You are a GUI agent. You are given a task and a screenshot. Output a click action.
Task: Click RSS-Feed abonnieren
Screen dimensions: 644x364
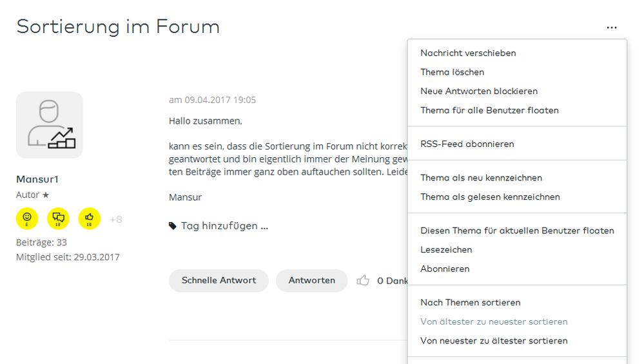[x=467, y=144]
